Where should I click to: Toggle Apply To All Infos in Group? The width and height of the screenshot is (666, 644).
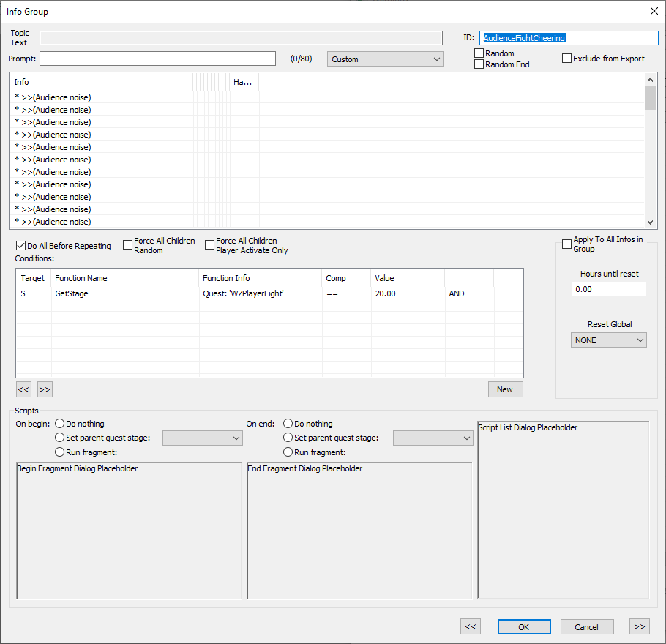[x=566, y=244]
